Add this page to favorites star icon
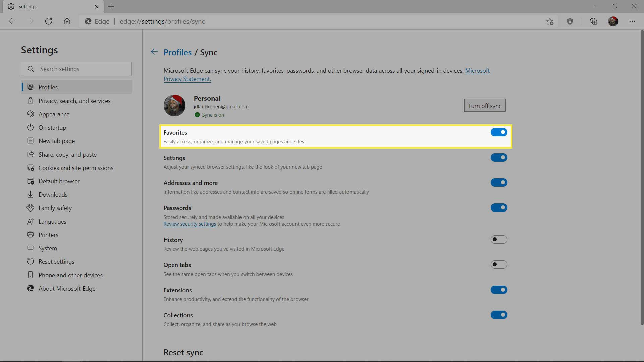 (x=550, y=22)
